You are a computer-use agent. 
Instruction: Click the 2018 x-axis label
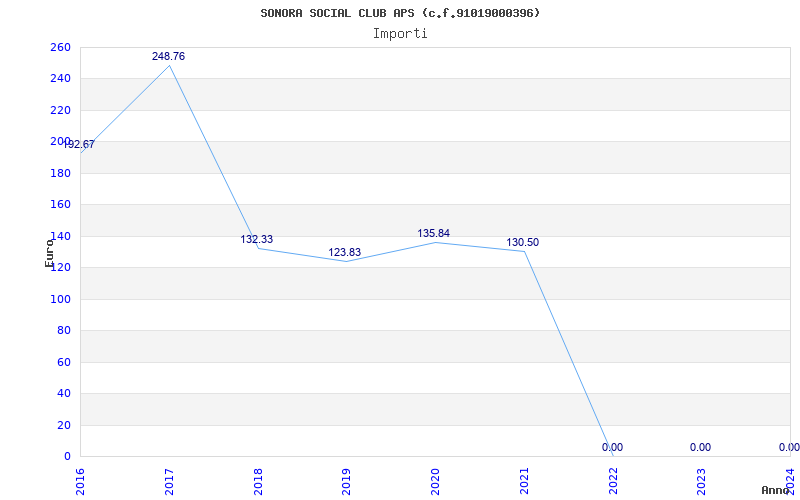[258, 481]
